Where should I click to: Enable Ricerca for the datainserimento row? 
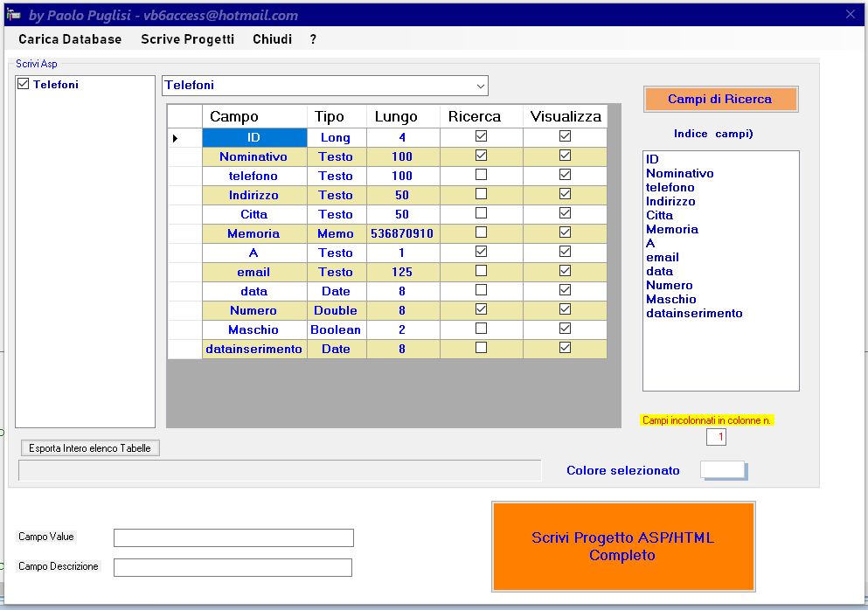(481, 348)
